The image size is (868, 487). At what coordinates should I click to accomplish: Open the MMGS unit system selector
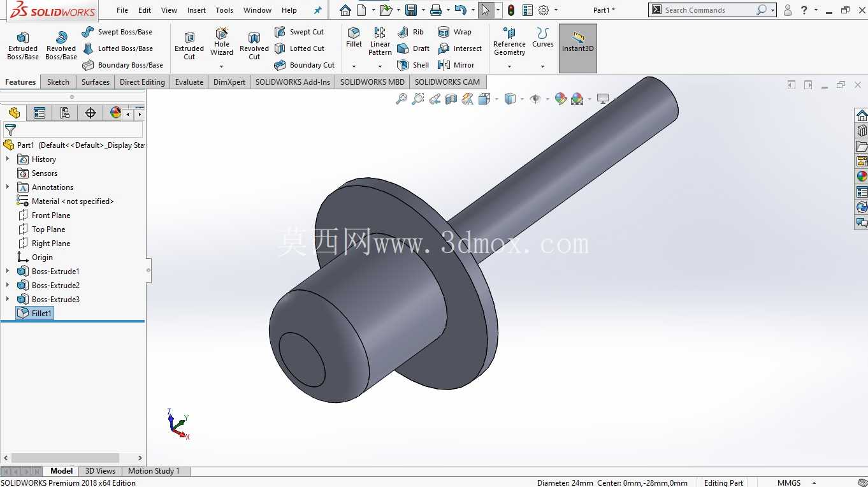point(795,483)
